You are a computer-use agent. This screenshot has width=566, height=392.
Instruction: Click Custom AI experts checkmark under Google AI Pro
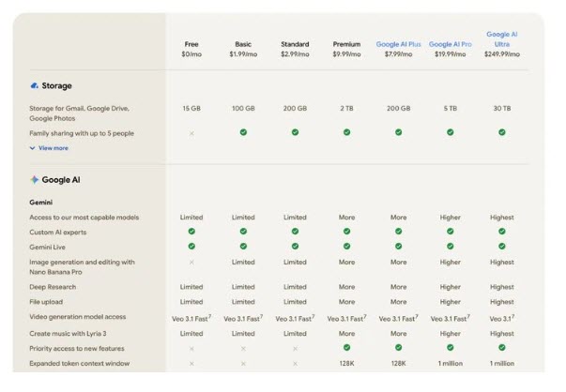451,231
